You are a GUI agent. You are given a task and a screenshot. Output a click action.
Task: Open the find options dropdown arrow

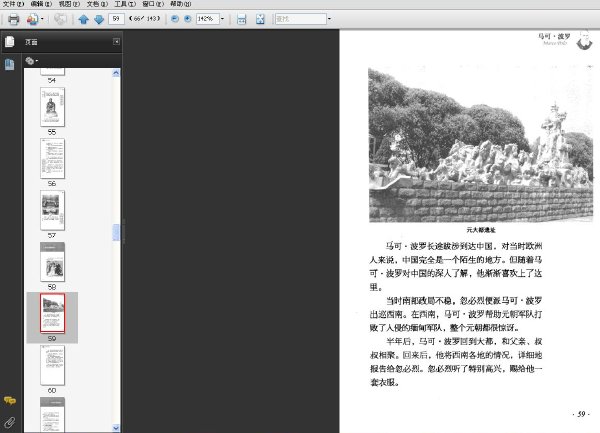(x=329, y=19)
